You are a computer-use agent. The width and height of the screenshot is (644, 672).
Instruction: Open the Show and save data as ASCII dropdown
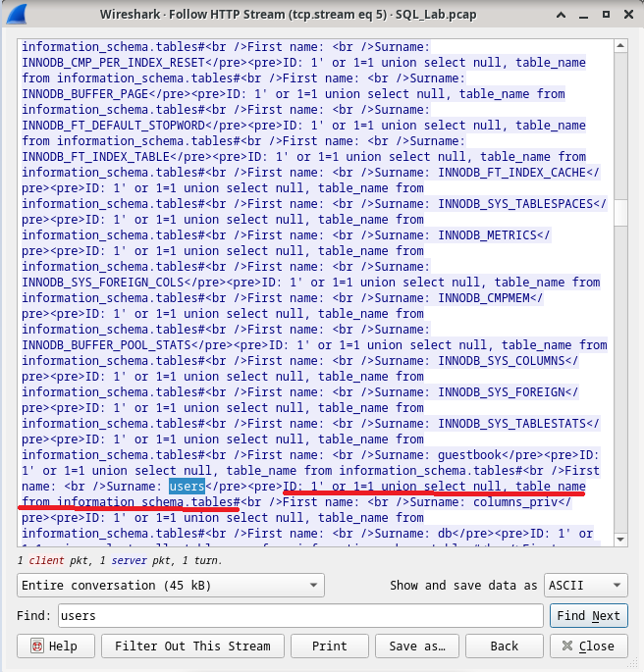coord(586,585)
